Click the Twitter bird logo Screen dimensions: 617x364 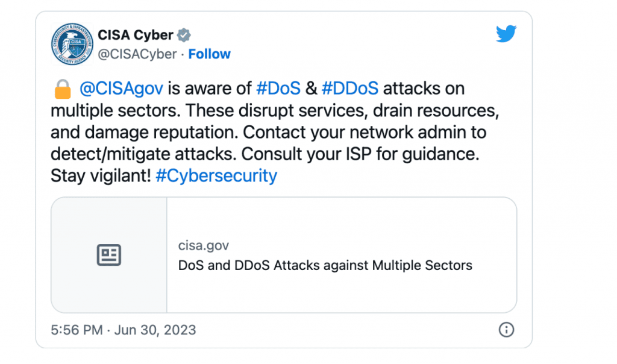click(506, 34)
